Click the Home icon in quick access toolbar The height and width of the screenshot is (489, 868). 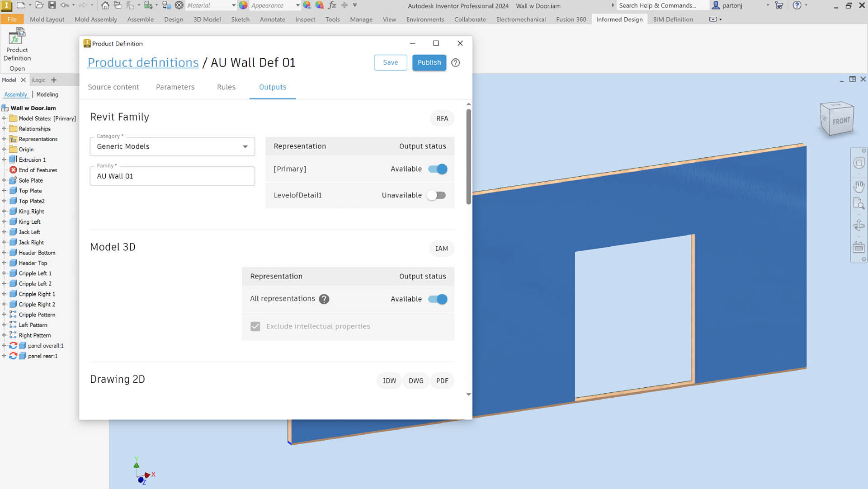click(105, 5)
